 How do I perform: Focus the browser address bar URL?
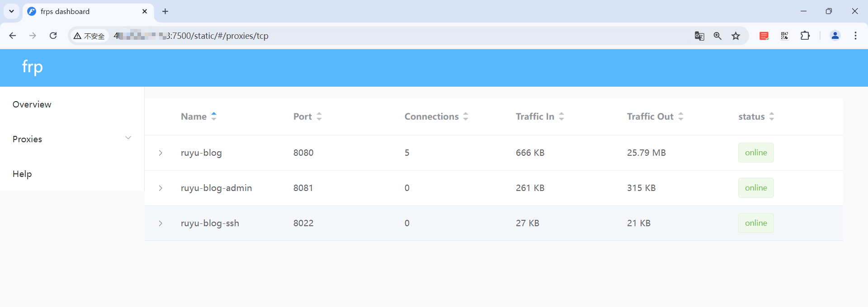tap(191, 36)
